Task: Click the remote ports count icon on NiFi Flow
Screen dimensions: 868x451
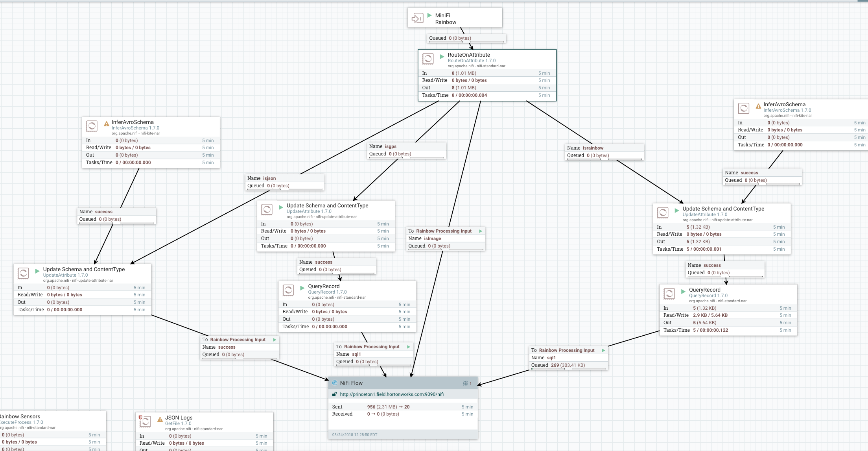Action: 465,383
